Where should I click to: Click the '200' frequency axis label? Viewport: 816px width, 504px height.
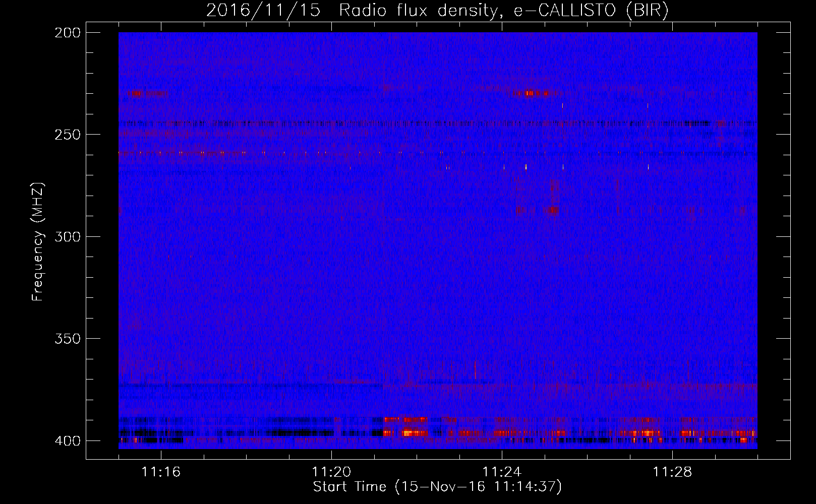(x=67, y=33)
